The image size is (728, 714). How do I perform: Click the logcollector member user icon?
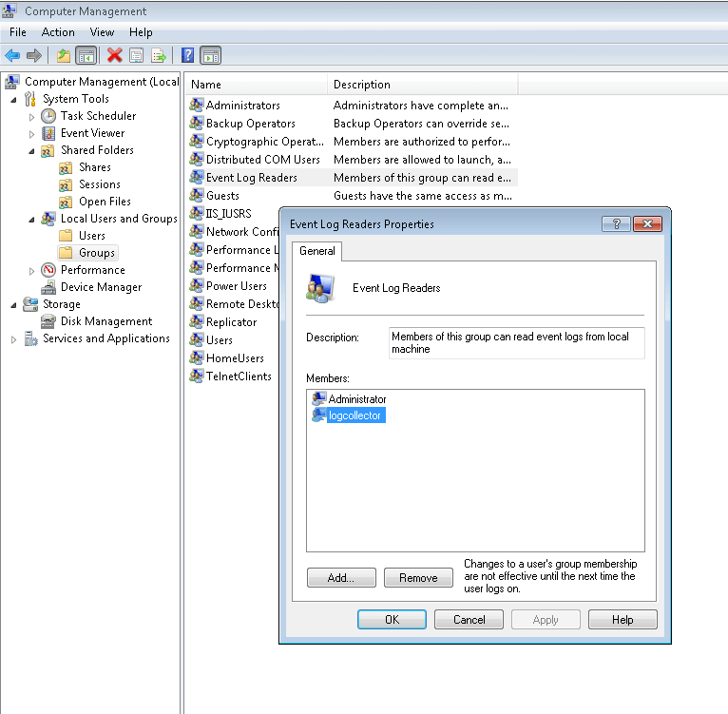(x=319, y=415)
